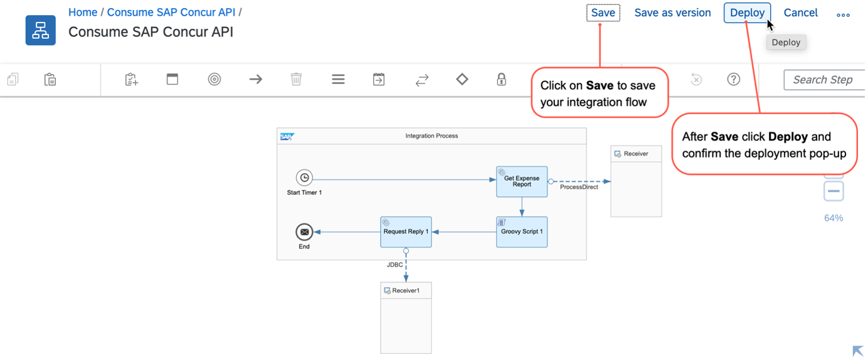Select the Connector arrow tool
Screen dimensions: 868x360
(255, 79)
